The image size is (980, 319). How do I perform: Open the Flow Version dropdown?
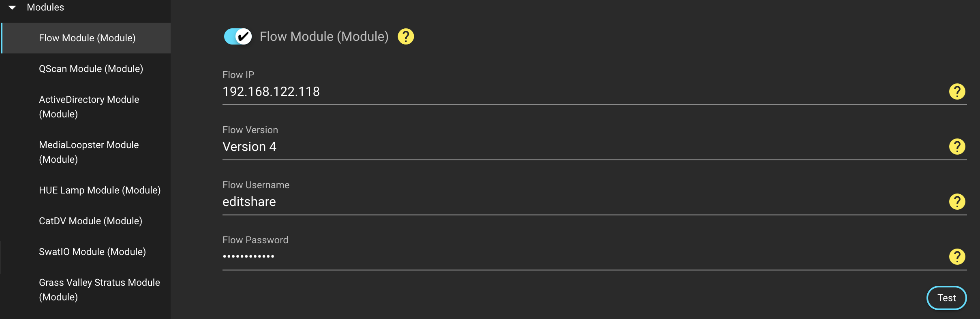coord(567,147)
